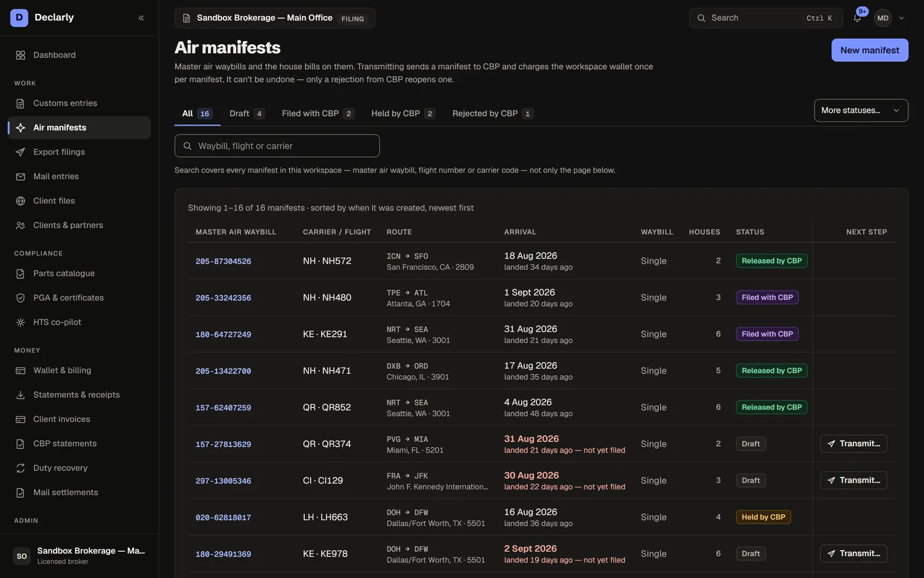Open waybill 205-13422700
The image size is (924, 578).
[223, 371]
